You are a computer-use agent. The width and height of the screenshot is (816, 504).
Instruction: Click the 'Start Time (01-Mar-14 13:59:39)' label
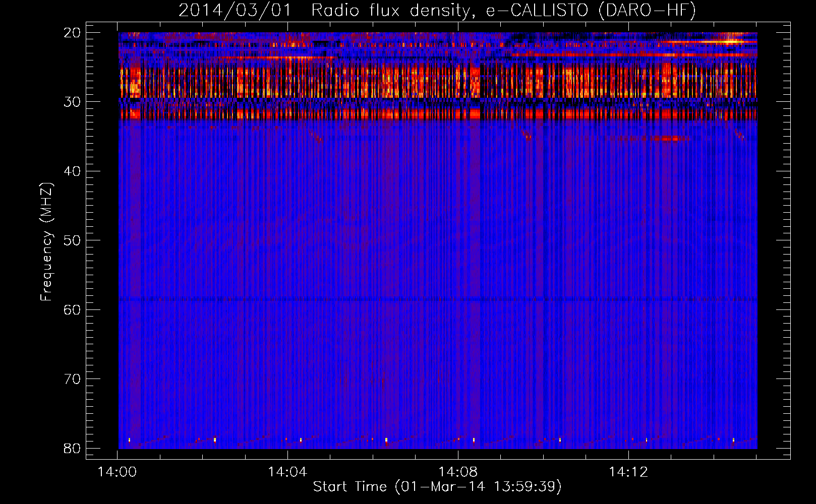(x=437, y=487)
